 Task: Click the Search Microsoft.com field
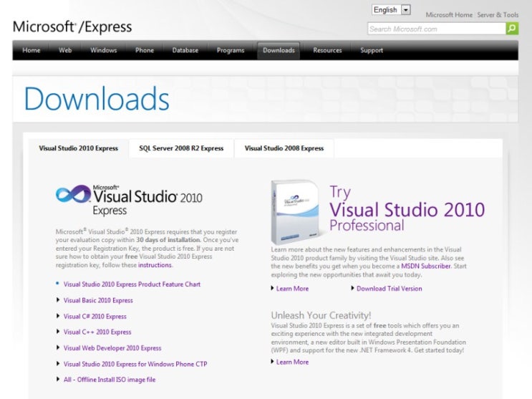pyautogui.click(x=437, y=29)
